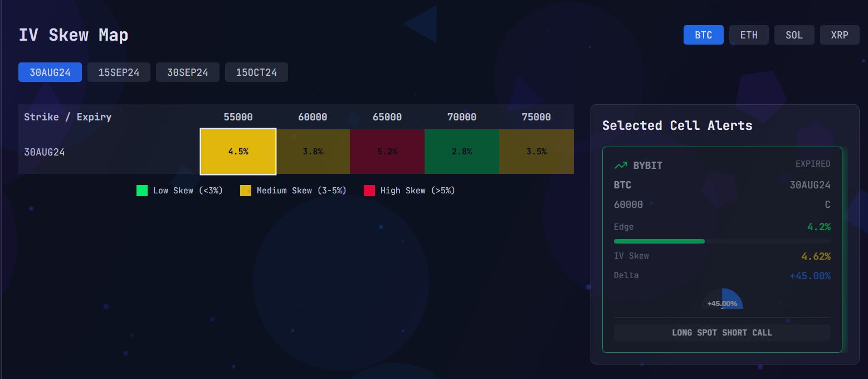Click the green Low Skew legend swatch

tap(142, 191)
